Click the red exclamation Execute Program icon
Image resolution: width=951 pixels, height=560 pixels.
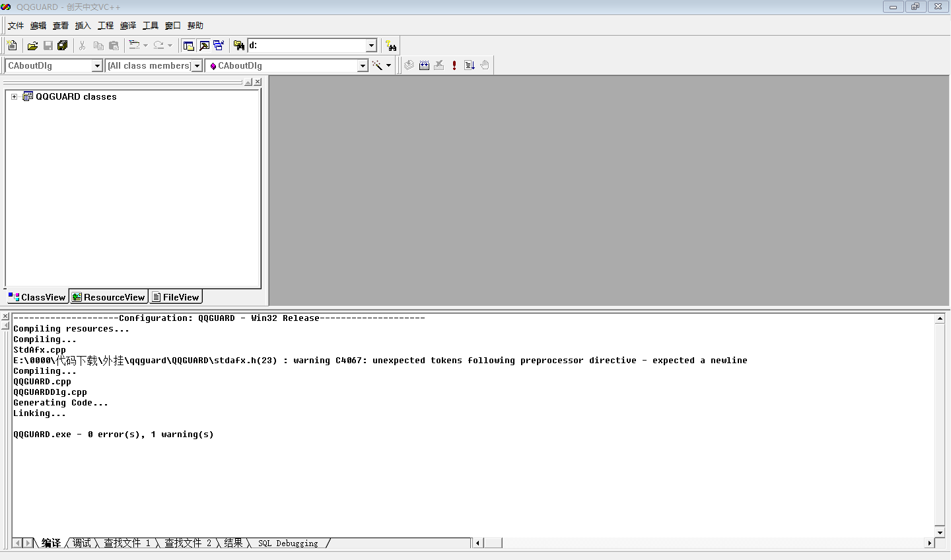(x=454, y=65)
